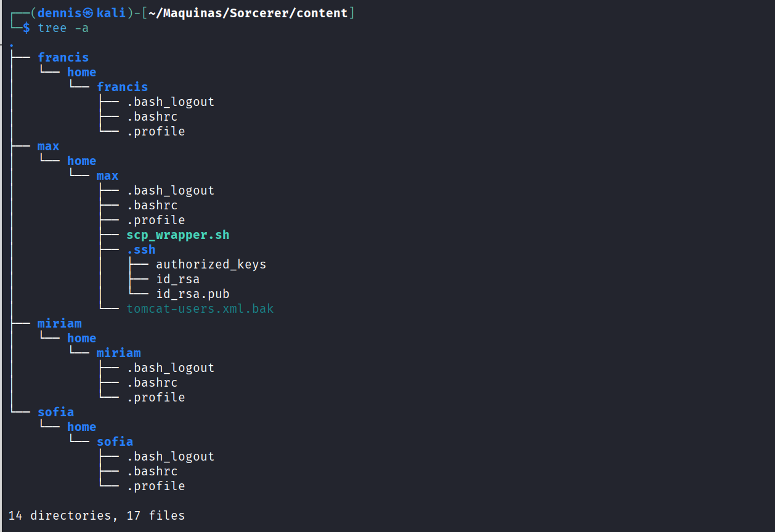Select the top-level francis directory
The image size is (775, 532).
[x=63, y=57]
